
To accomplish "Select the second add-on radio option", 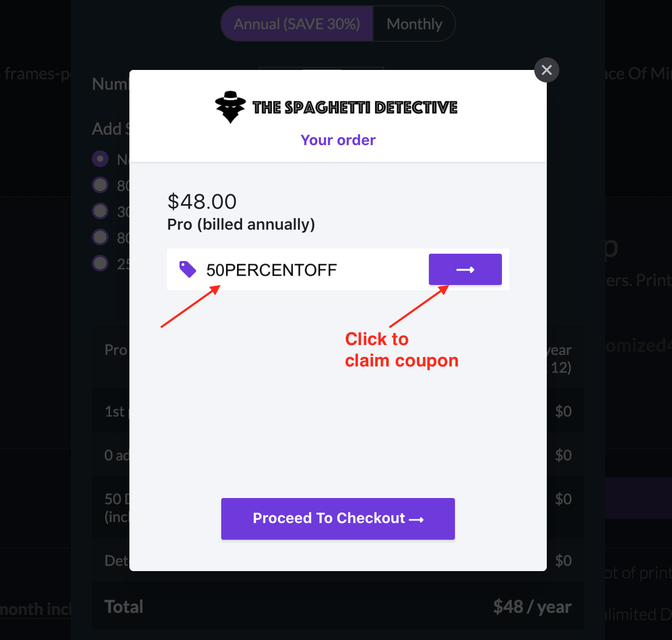I will pos(100,185).
